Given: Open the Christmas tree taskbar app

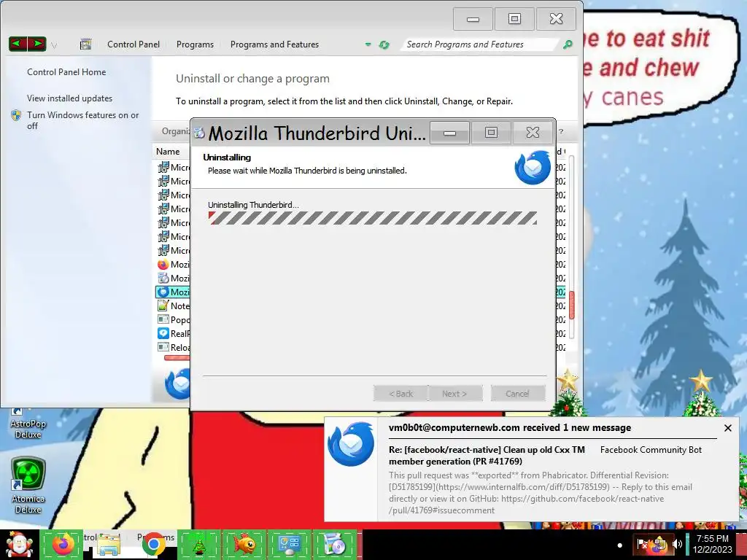Looking at the screenshot, I should point(198,544).
